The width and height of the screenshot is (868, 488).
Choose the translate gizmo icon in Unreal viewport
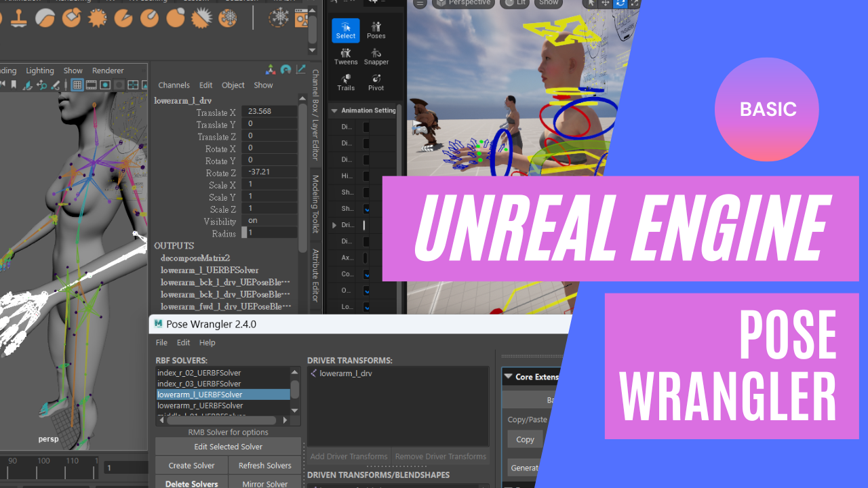[x=606, y=3]
